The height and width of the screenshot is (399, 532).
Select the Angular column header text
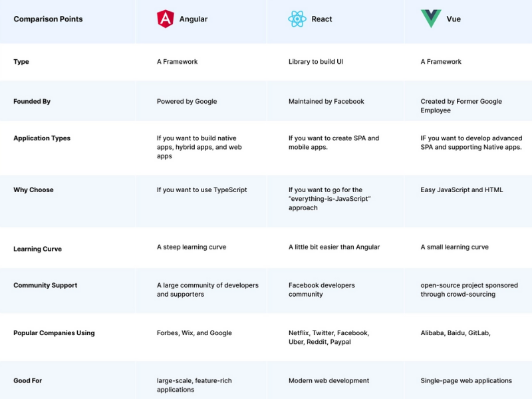(194, 19)
